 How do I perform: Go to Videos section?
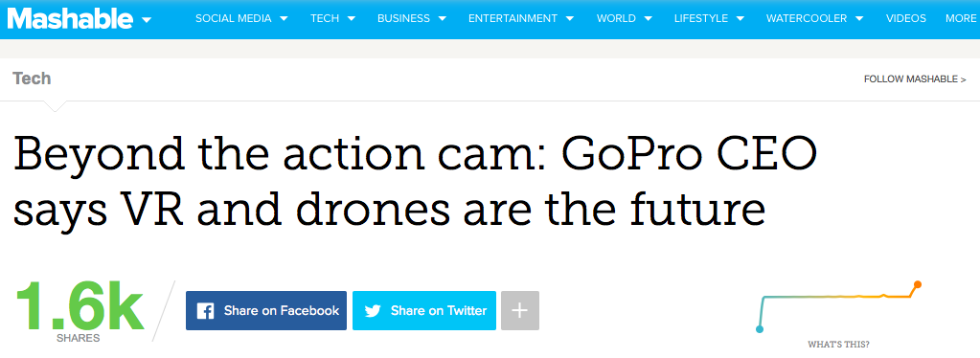905,19
